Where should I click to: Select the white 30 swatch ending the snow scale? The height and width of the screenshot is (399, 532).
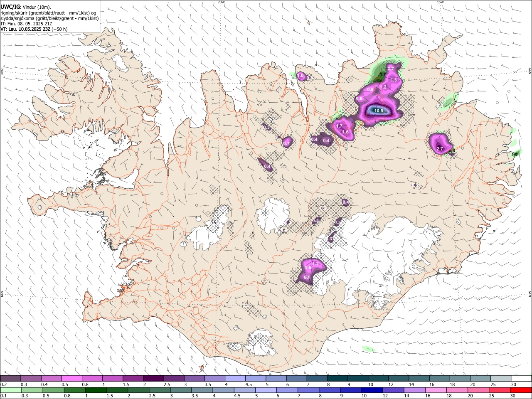coord(521,378)
